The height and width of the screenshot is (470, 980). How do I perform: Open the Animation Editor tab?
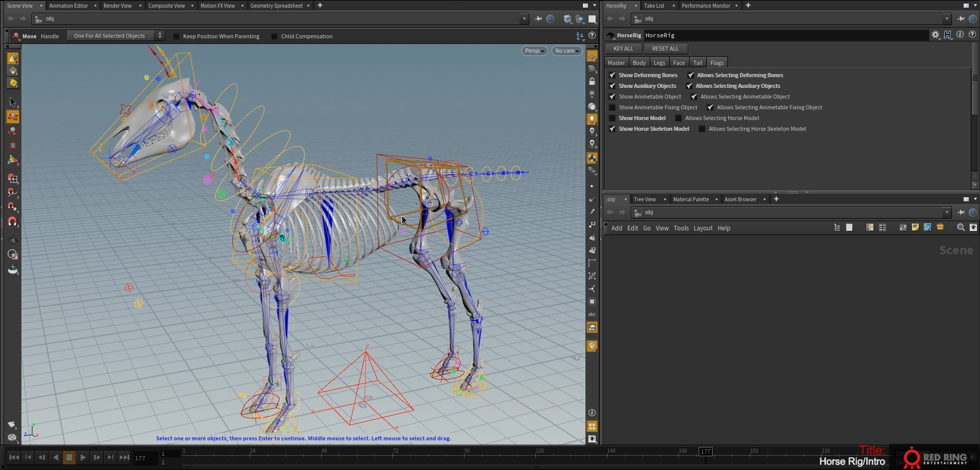coord(69,6)
